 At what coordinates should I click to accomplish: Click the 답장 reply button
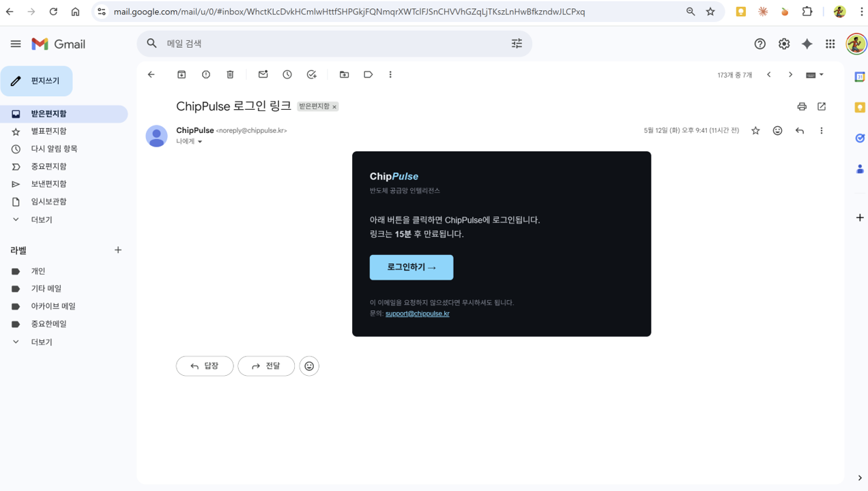tap(205, 366)
